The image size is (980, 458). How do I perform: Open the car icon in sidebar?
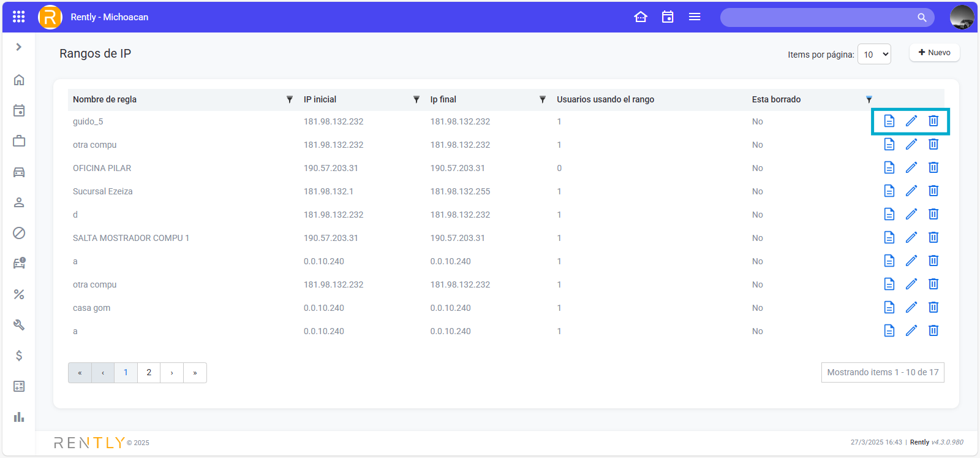pos(19,172)
